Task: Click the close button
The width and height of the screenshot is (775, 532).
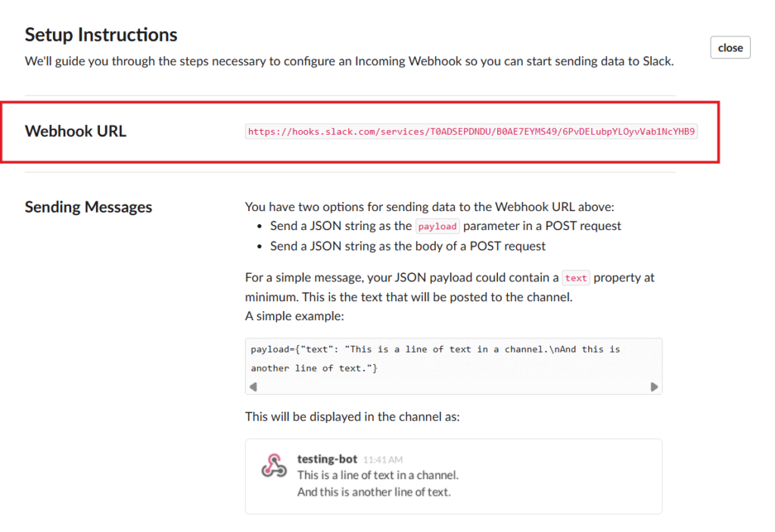Action: click(x=729, y=47)
